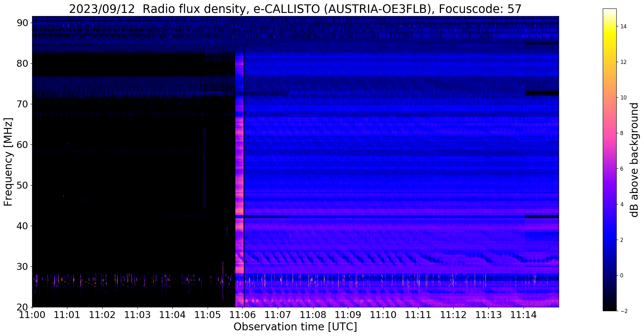The height and width of the screenshot is (336, 644).
Task: Click colorbar tick label 8
Action: (622, 133)
